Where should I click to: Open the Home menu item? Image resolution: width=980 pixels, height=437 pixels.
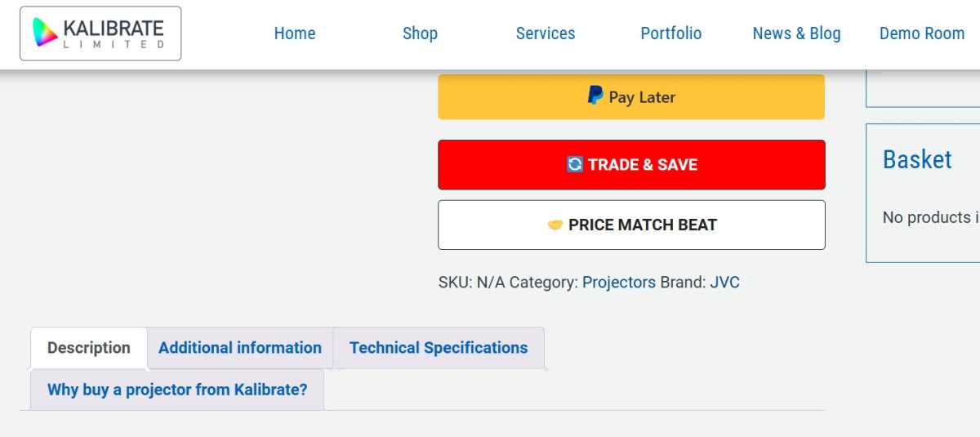point(295,33)
